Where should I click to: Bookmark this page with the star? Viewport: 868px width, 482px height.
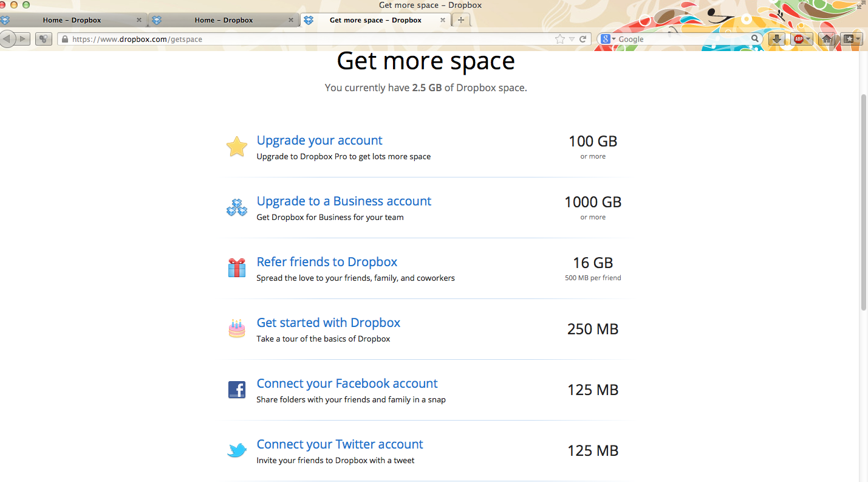tap(559, 39)
